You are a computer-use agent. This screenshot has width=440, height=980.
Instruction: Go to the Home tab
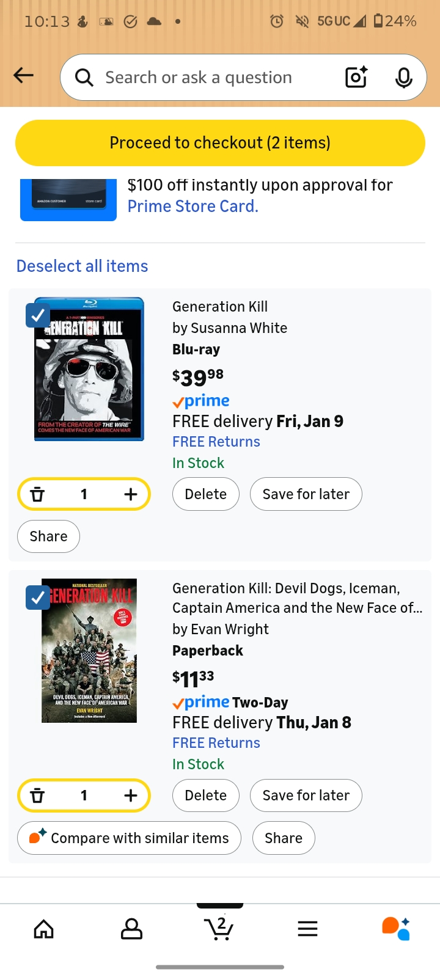(x=44, y=929)
